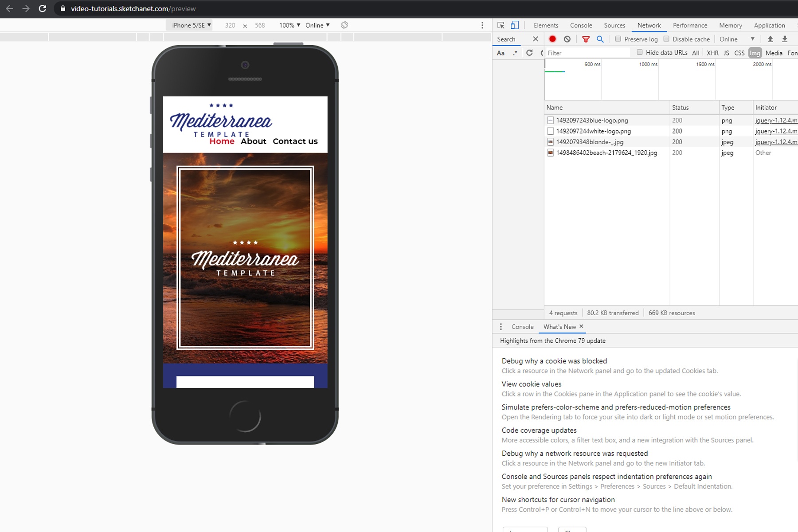Click the network search magnifier icon
Viewport: 798px width, 532px height.
[600, 39]
